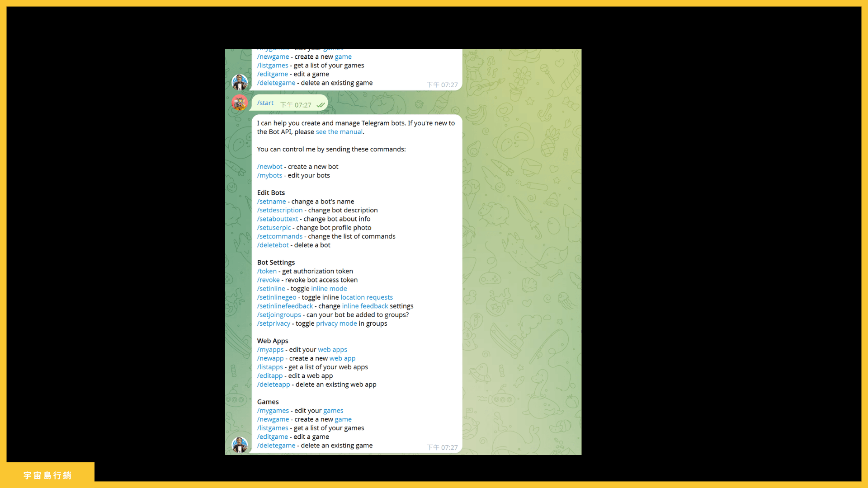The width and height of the screenshot is (868, 488).
Task: Click the /deletebot command
Action: point(273,244)
